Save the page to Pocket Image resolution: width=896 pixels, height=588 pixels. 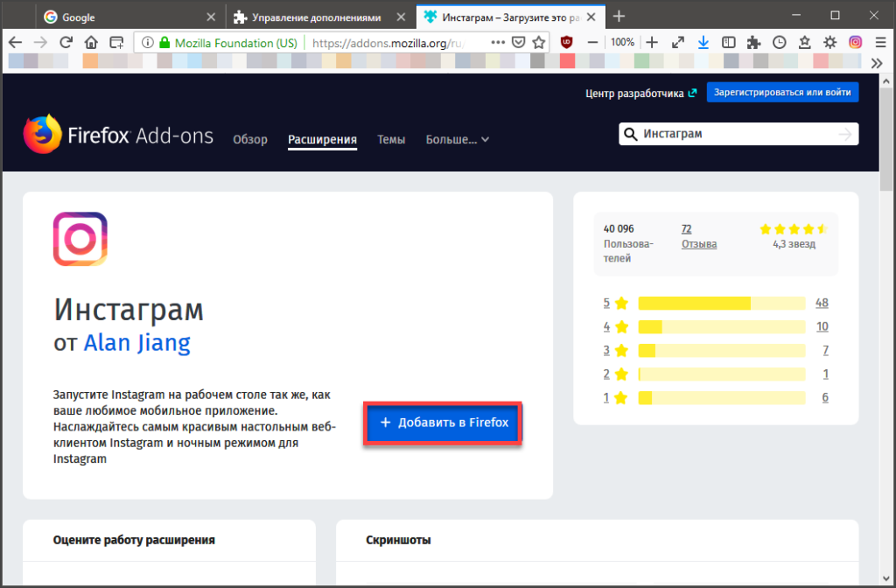[518, 42]
